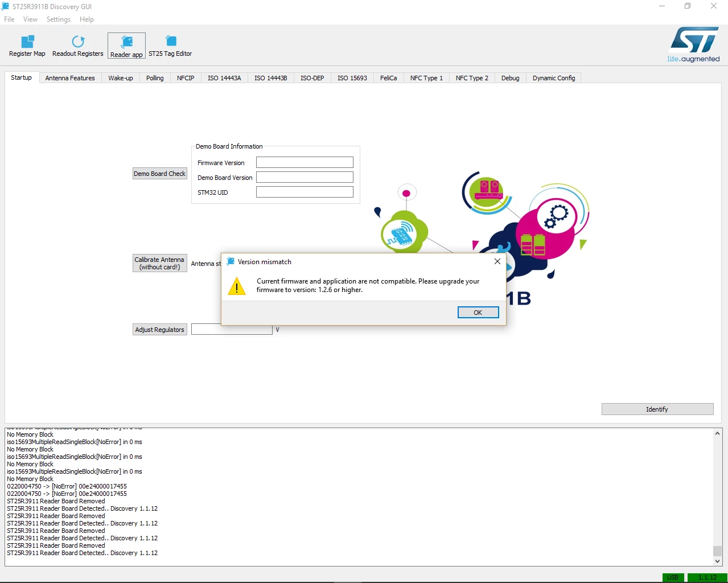This screenshot has height=583, width=728.
Task: Switch to the Antenna Features tab
Action: [x=70, y=78]
